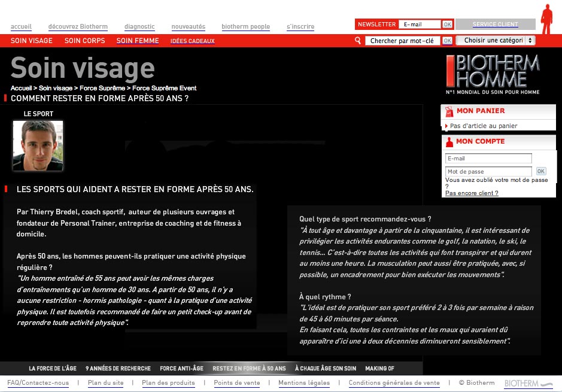Click the MON PANIER heading
Screen dimensions: 562x392
pyautogui.click(x=481, y=111)
